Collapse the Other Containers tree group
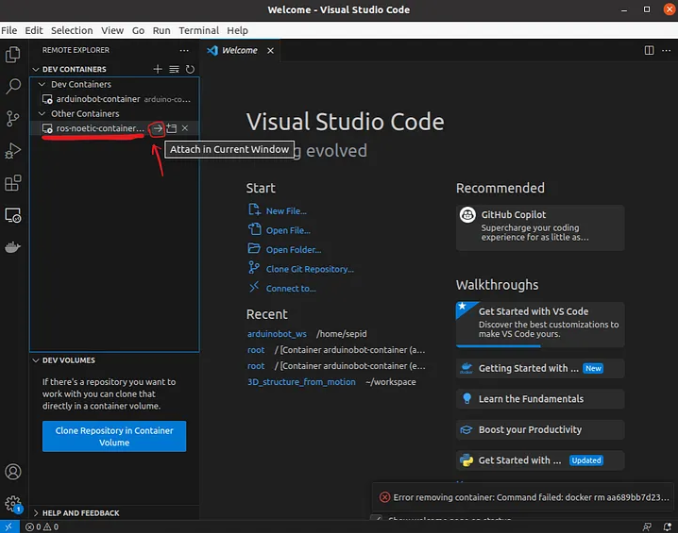 (42, 114)
